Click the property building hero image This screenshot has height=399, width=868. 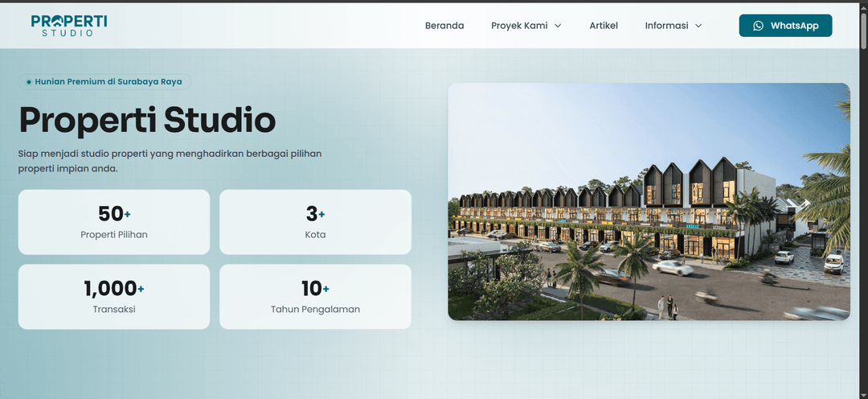[649, 202]
